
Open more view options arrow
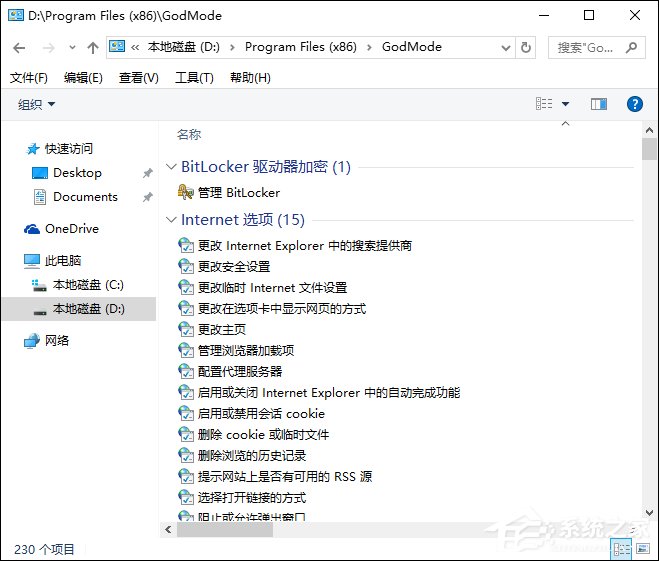(x=565, y=104)
